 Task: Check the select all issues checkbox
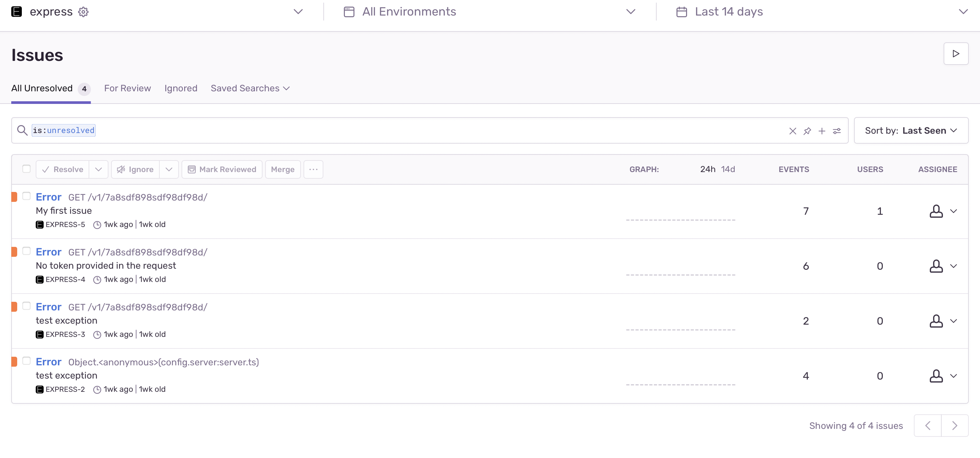coord(26,169)
